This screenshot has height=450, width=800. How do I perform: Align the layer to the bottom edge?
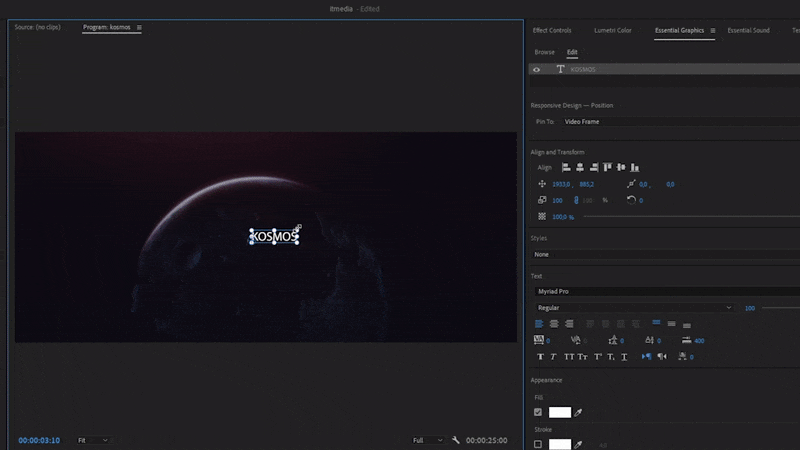click(635, 167)
